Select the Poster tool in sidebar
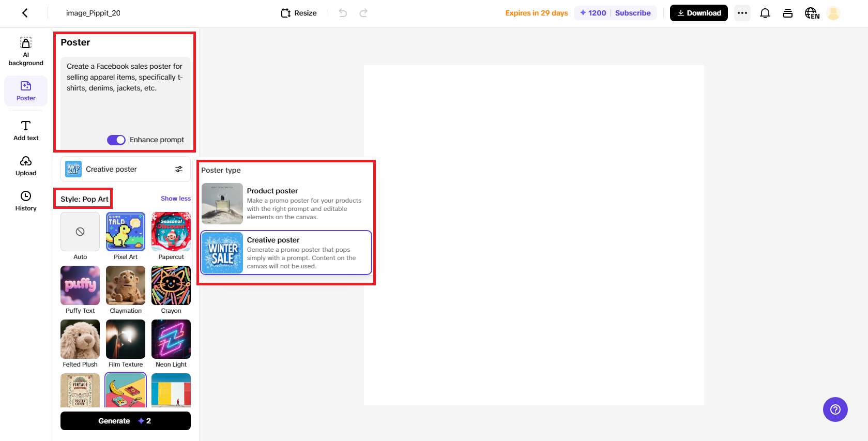The width and height of the screenshot is (868, 441). [x=26, y=91]
